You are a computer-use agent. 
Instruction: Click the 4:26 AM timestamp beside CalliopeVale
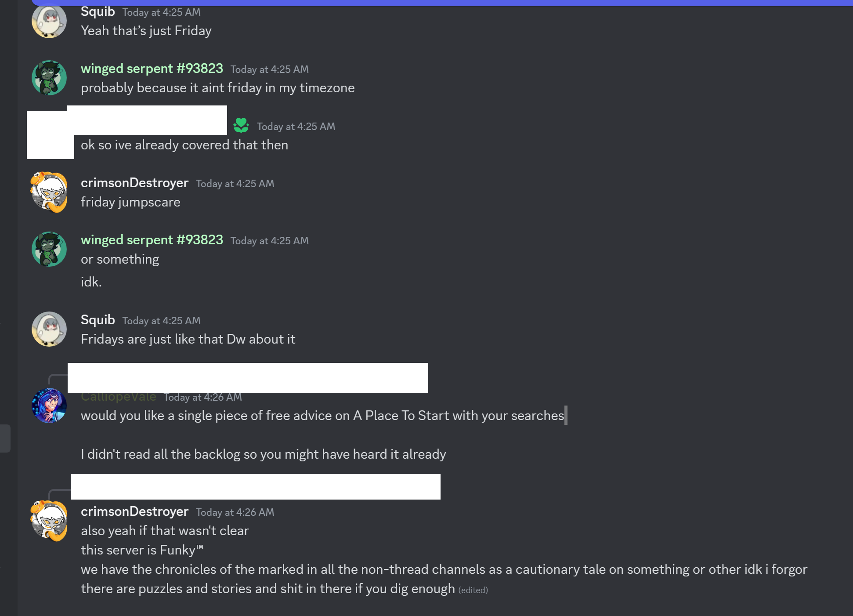click(x=202, y=397)
